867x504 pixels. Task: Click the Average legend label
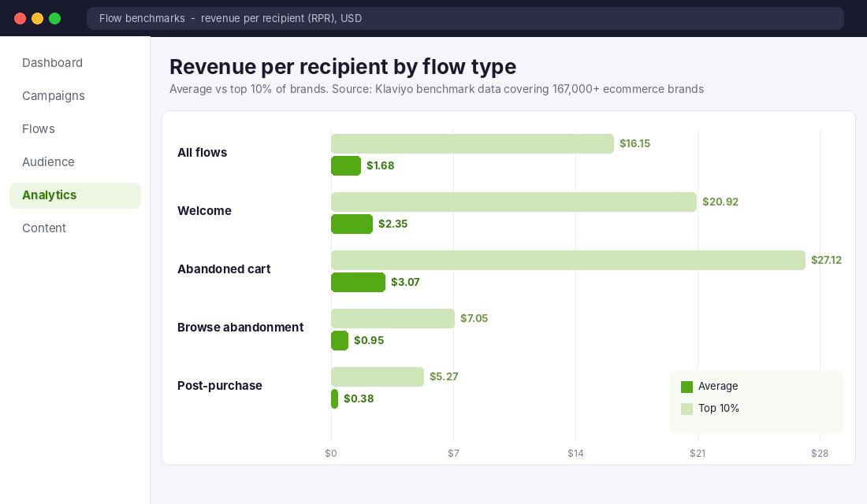pyautogui.click(x=718, y=387)
